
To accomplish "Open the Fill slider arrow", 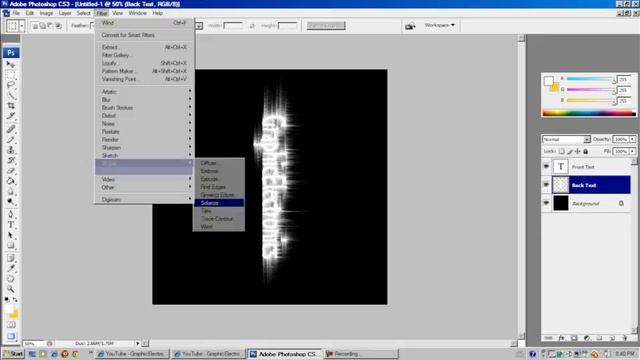I will tap(632, 151).
